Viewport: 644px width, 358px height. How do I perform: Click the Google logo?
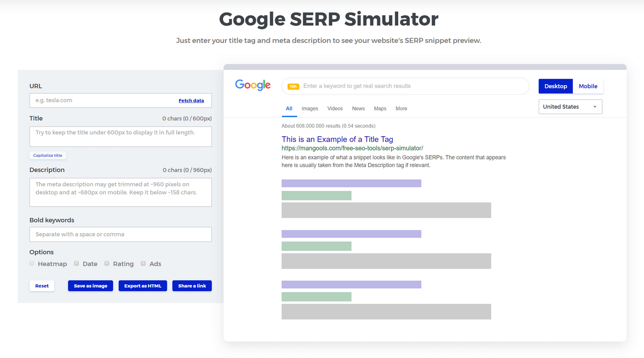(253, 86)
